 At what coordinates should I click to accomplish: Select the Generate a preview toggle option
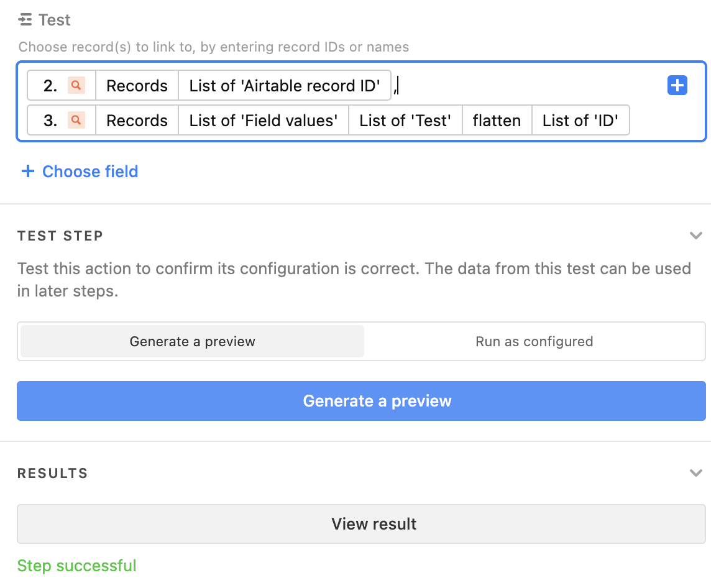point(192,341)
